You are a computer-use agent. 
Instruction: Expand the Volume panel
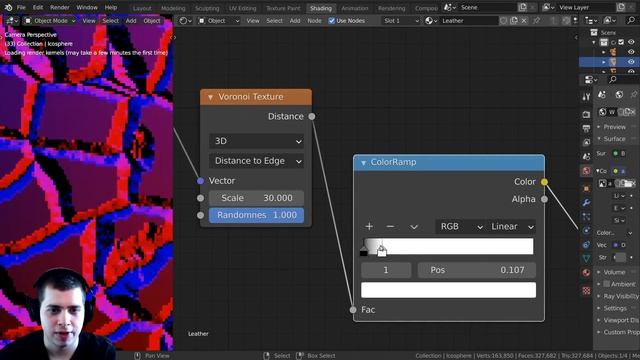pyautogui.click(x=614, y=272)
